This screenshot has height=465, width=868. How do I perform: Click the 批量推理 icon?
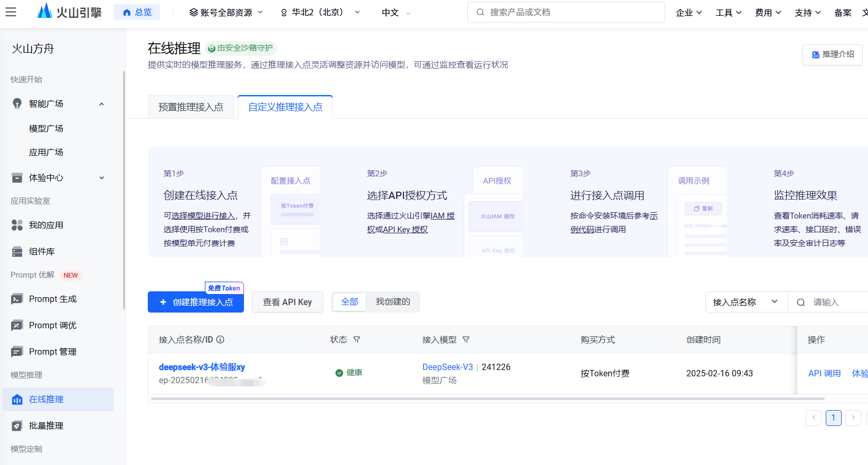pyautogui.click(x=17, y=425)
